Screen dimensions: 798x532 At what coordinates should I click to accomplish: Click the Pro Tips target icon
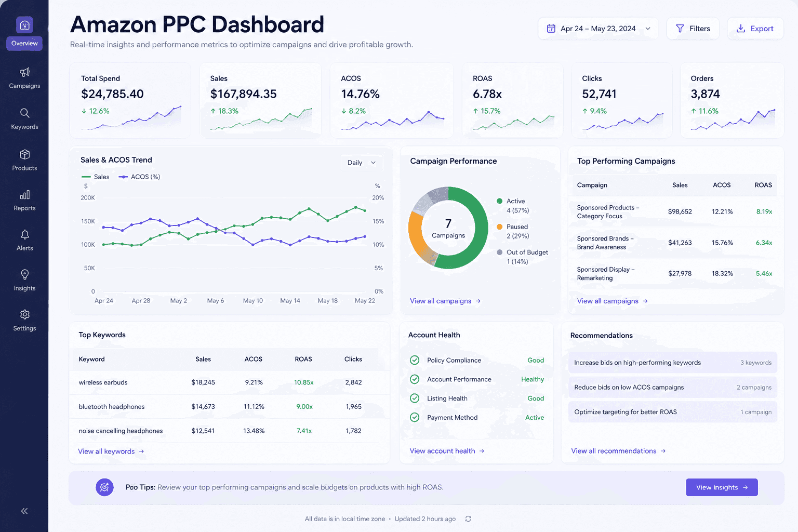(x=104, y=487)
